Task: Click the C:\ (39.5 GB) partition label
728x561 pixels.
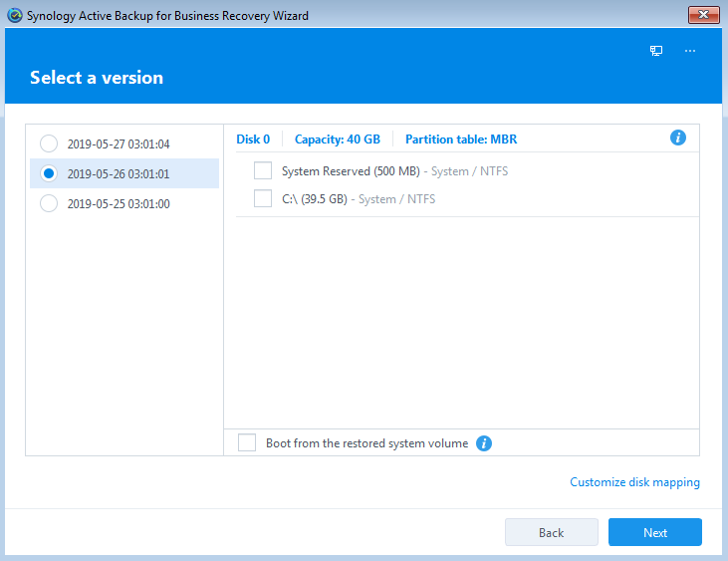Action: 315,199
